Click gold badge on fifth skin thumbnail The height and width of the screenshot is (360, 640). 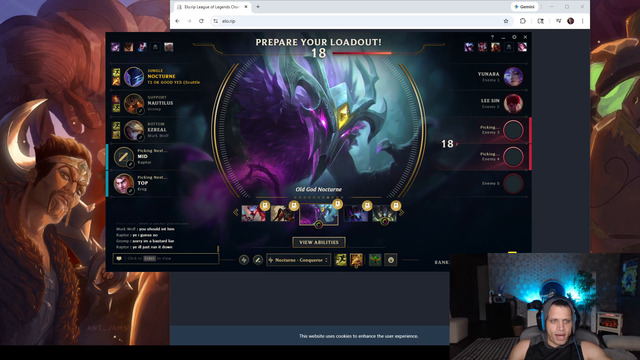pyautogui.click(x=396, y=205)
